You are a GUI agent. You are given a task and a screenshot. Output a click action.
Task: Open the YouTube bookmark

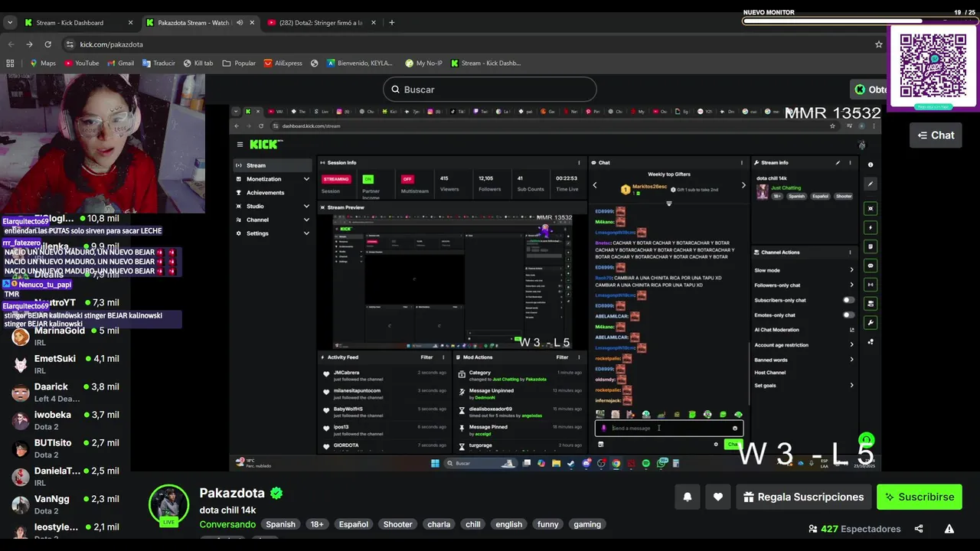point(82,64)
